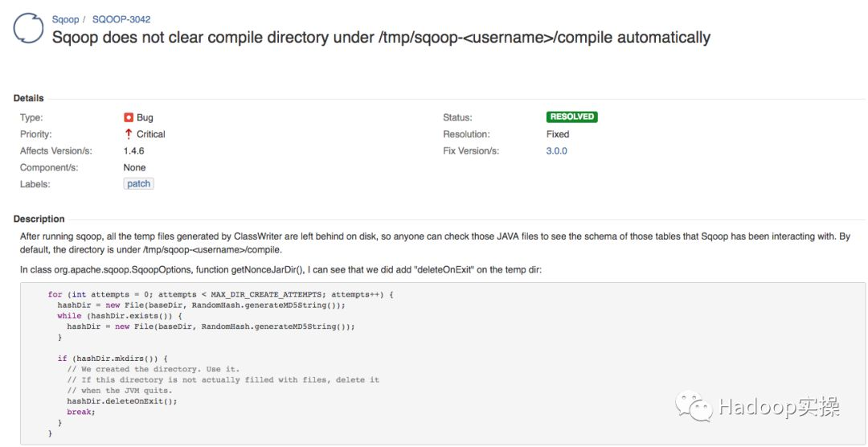Click the first description paragraph

click(435, 243)
